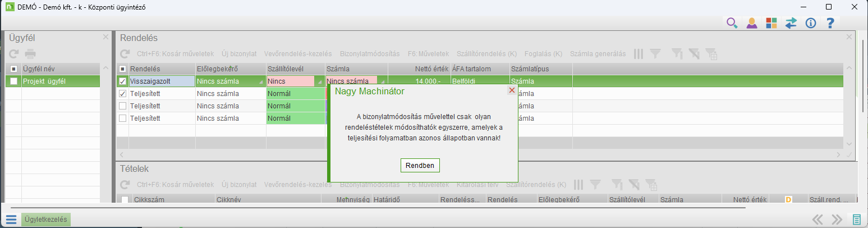The image size is (868, 228).
Task: Click the first funnel filter icon in Tételek toolbar
Action: pos(595,184)
